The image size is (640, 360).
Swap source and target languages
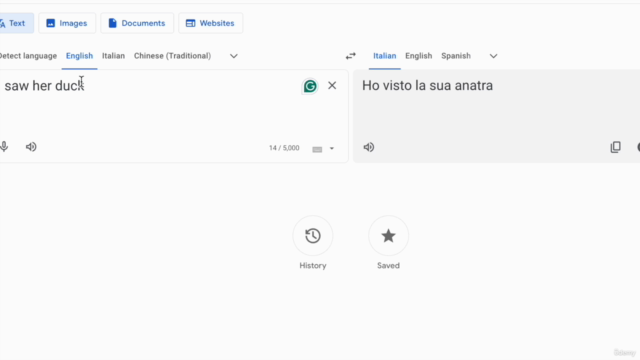pyautogui.click(x=351, y=56)
